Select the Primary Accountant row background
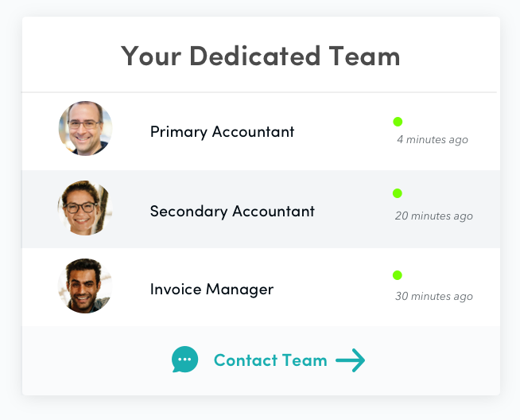 261,132
